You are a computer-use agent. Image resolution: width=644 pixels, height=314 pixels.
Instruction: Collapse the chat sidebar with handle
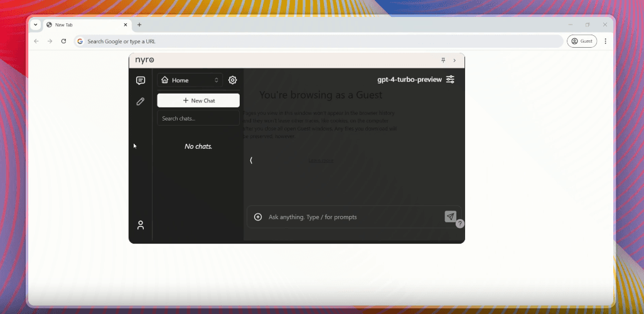tap(251, 160)
